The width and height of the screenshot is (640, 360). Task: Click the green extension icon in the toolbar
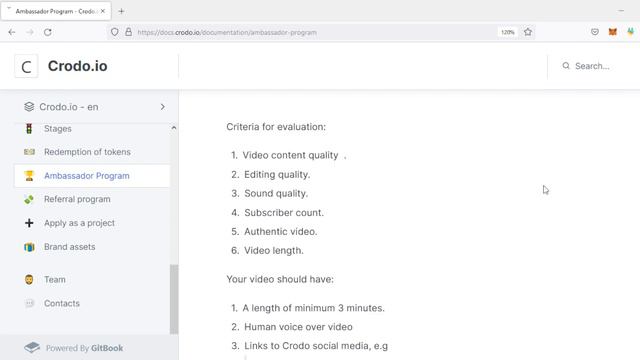point(631,32)
